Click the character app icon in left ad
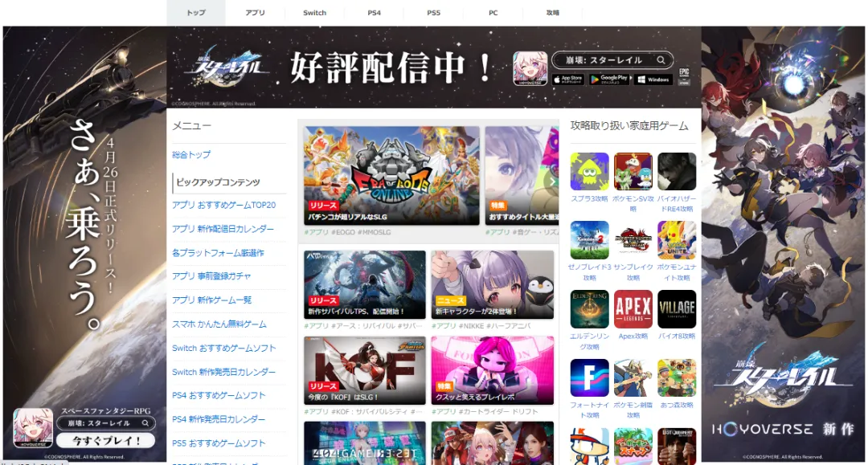 tap(33, 428)
